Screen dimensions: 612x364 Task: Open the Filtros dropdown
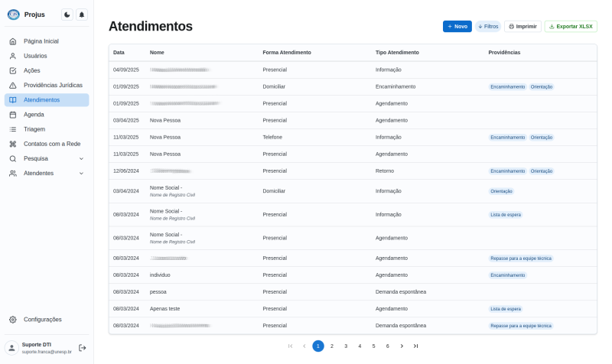[488, 26]
